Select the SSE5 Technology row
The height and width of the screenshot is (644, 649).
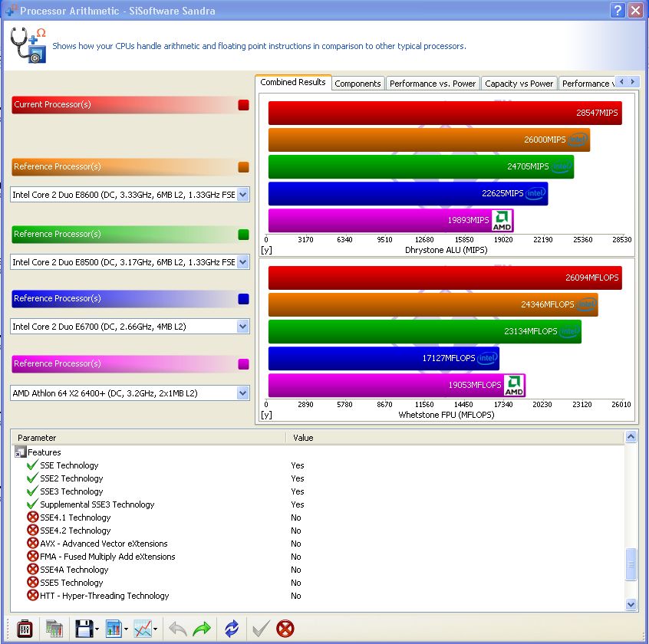(318, 583)
